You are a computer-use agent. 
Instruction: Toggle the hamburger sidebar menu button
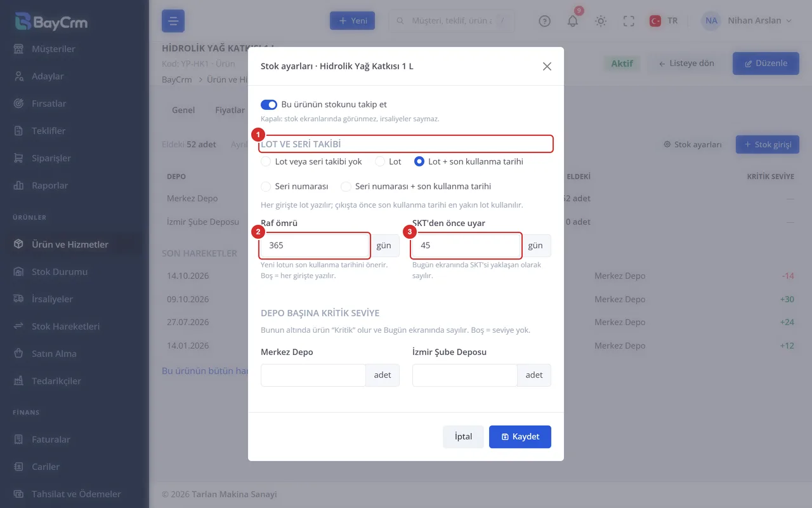pyautogui.click(x=173, y=21)
